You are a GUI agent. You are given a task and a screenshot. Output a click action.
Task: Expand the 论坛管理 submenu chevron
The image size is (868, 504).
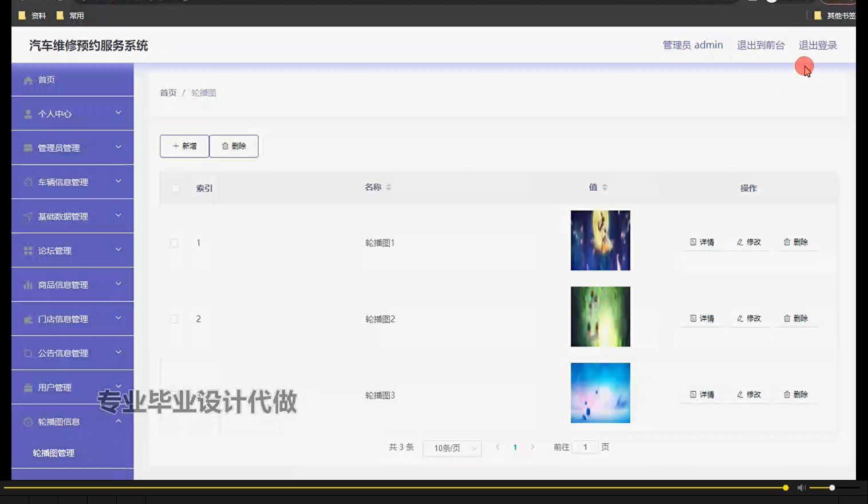119,250
